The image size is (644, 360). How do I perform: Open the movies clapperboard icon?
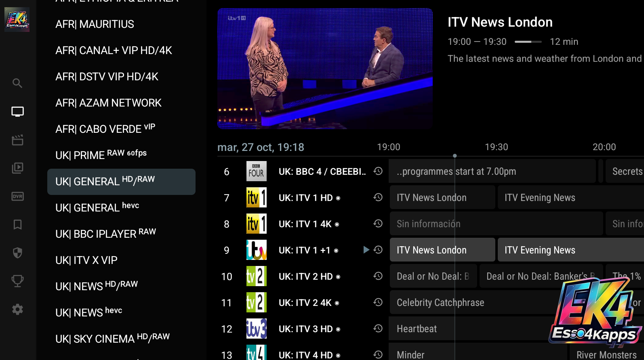(17, 140)
